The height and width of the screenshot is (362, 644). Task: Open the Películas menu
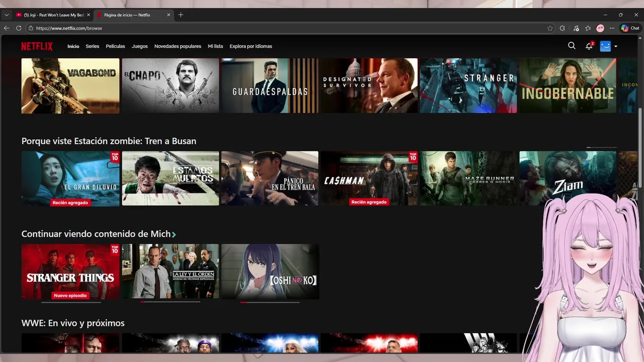[x=115, y=46]
